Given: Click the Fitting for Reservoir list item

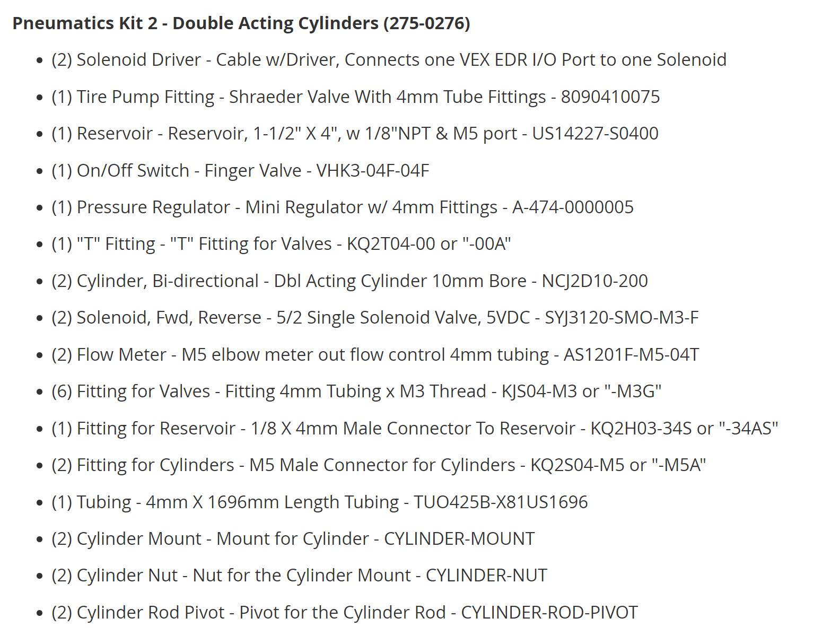Looking at the screenshot, I should pyautogui.click(x=414, y=429).
